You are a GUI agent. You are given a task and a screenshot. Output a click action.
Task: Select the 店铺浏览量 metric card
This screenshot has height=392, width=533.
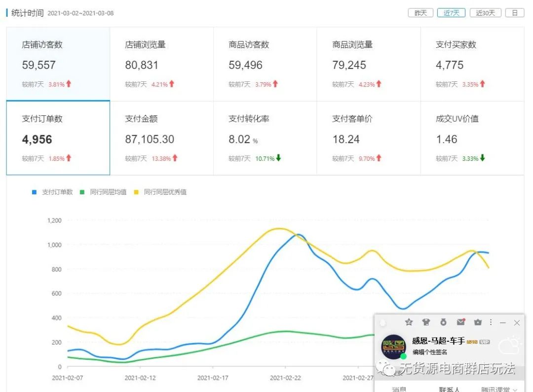coord(162,64)
